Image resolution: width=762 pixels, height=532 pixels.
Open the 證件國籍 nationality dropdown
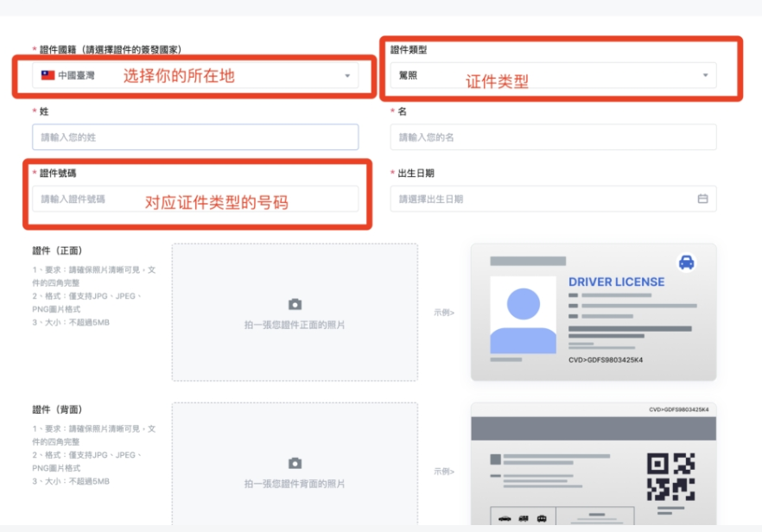[190, 75]
